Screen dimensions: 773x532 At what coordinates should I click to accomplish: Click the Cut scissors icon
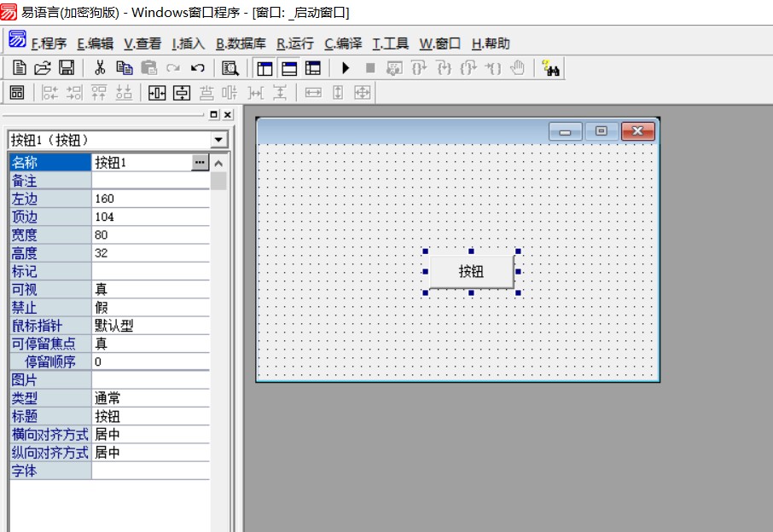coord(100,68)
